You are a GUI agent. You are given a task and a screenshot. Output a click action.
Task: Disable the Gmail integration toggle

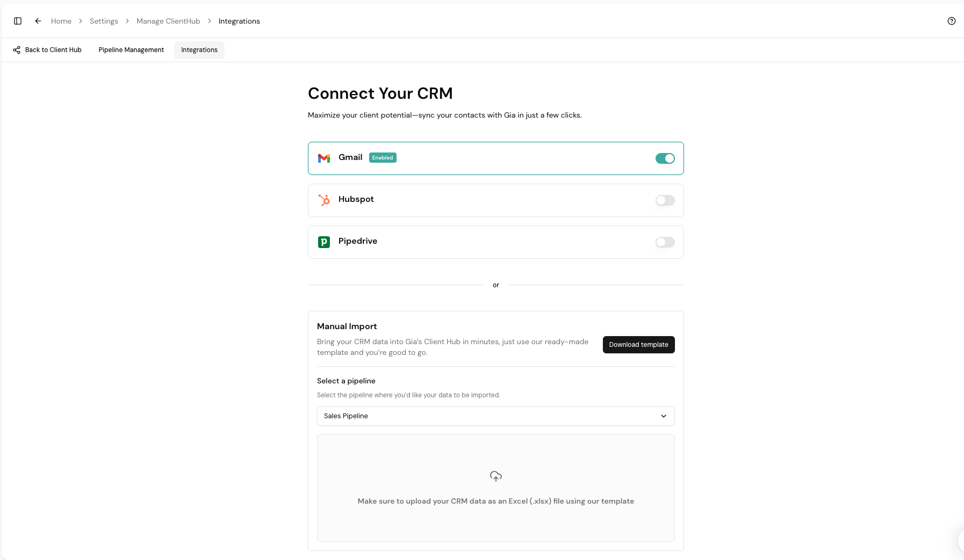(x=665, y=158)
